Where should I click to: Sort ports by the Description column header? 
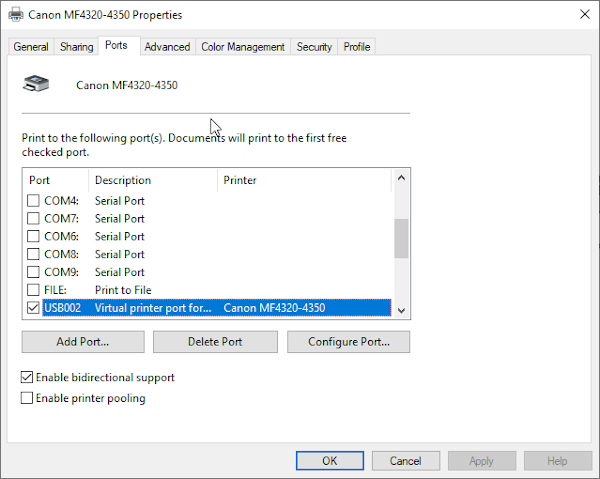point(152,180)
